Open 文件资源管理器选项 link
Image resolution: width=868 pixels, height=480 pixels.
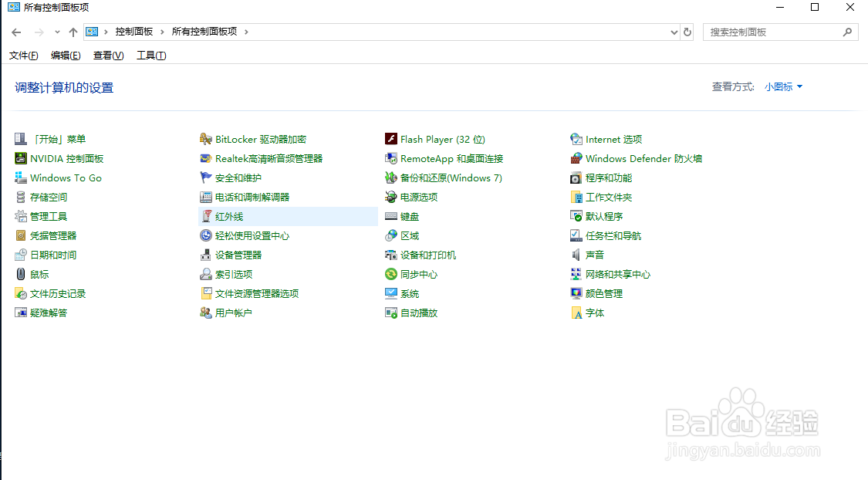(257, 293)
